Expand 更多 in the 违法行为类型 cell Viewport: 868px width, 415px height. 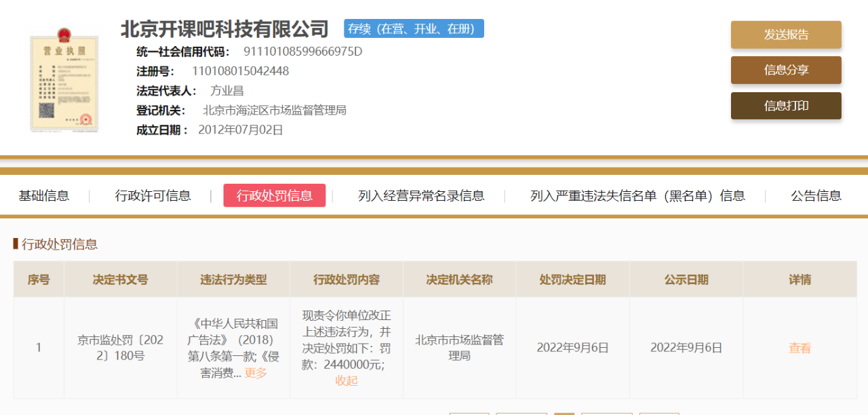click(256, 373)
